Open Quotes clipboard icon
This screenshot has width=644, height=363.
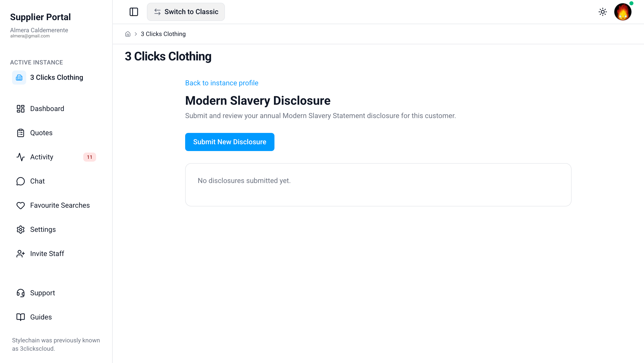tap(21, 133)
